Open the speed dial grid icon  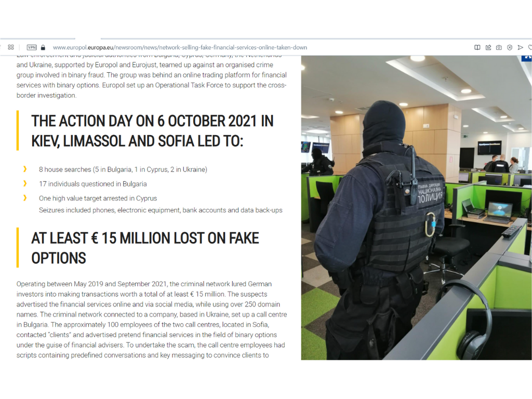pyautogui.click(x=11, y=47)
